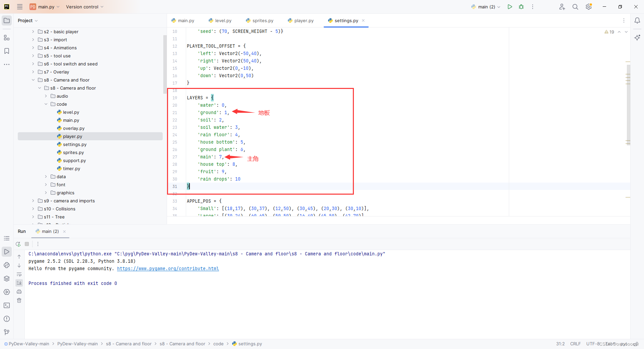Switch to the sprites.py editor tab
Image resolution: width=644 pixels, height=349 pixels.
(260, 20)
